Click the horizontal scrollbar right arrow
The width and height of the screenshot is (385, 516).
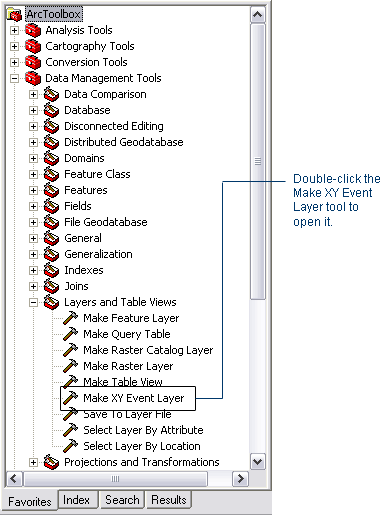240,479
